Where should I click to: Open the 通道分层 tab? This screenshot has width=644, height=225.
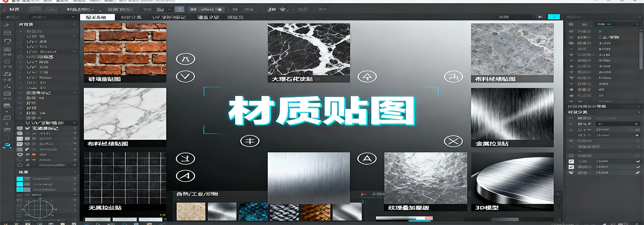point(208,17)
